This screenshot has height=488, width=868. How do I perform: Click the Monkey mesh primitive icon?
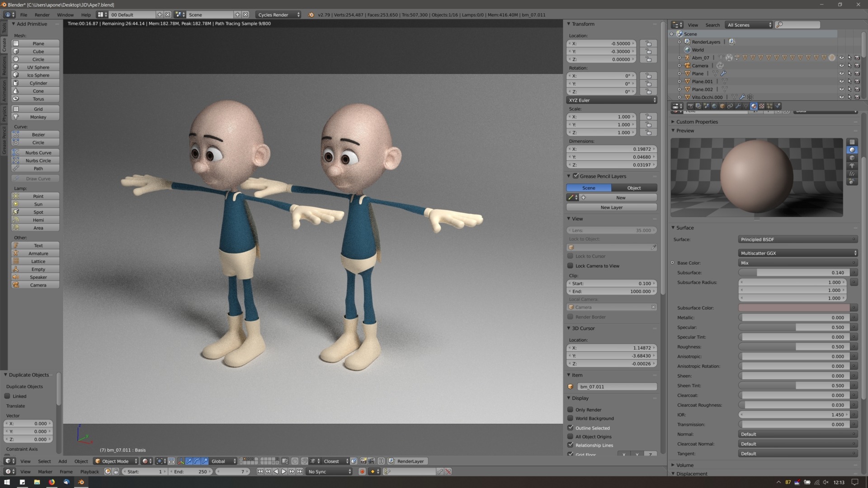[x=16, y=117]
